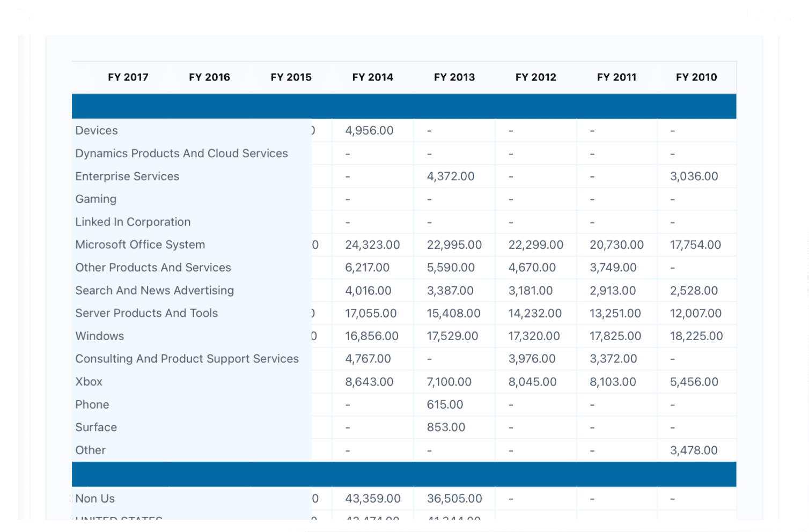The width and height of the screenshot is (809, 532).
Task: Click Server Products value 12,007.00
Action: tap(696, 313)
